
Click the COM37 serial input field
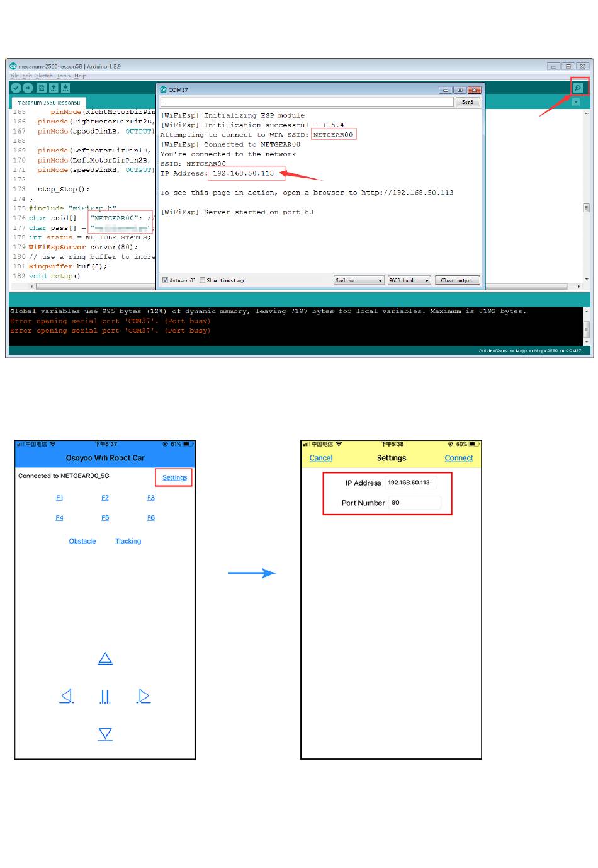(x=307, y=101)
